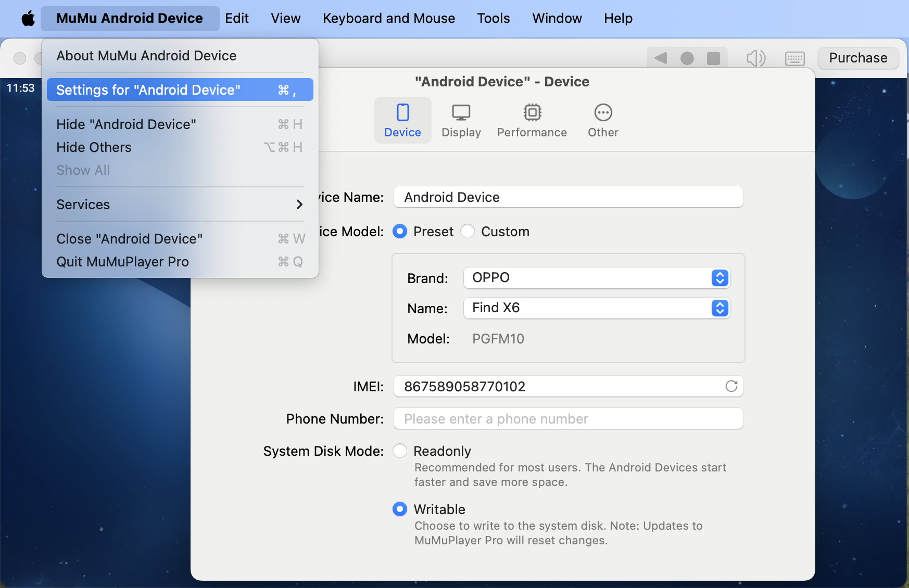909x588 pixels.
Task: Choose Writable system disk mode
Action: click(x=400, y=509)
